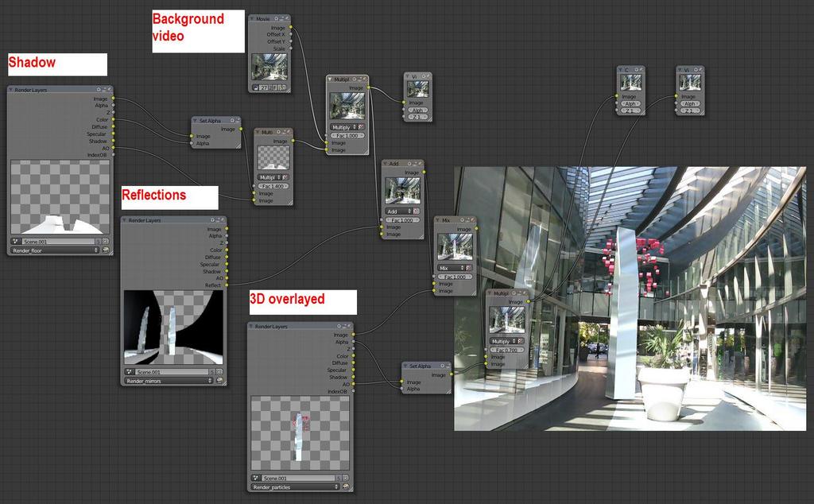Open the scene browser icon in Render_particles node
Viewport: 814px width, 504px height.
[255, 478]
